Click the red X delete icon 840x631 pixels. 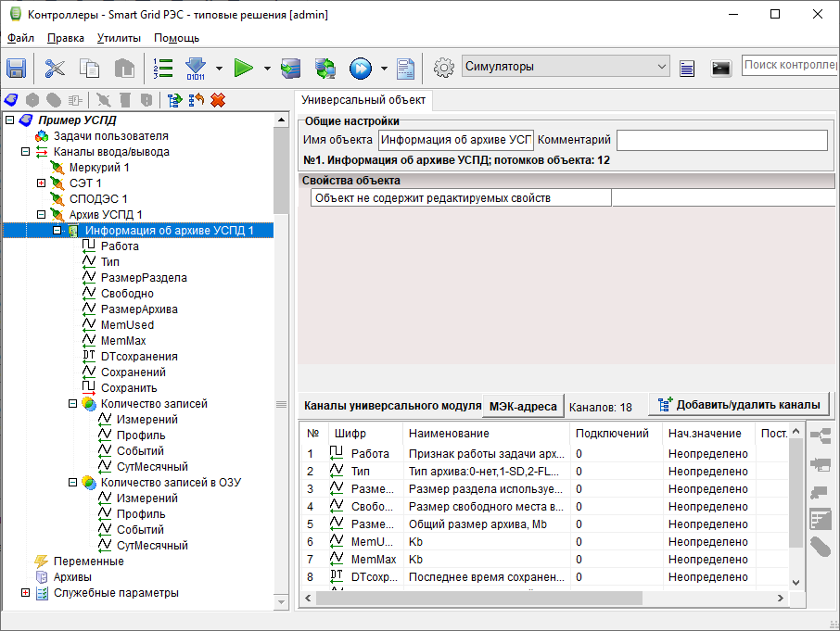218,100
